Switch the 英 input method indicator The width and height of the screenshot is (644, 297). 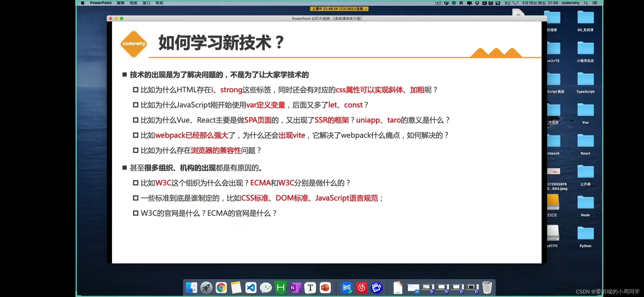coord(491,3)
